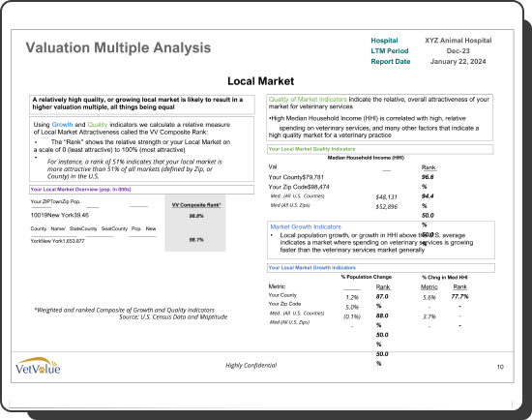Click '10019New York39.46' row
The image size is (532, 420).
[x=60, y=215]
